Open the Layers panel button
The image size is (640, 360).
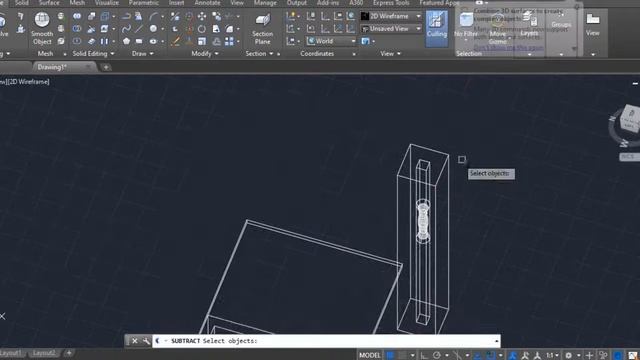(x=529, y=25)
